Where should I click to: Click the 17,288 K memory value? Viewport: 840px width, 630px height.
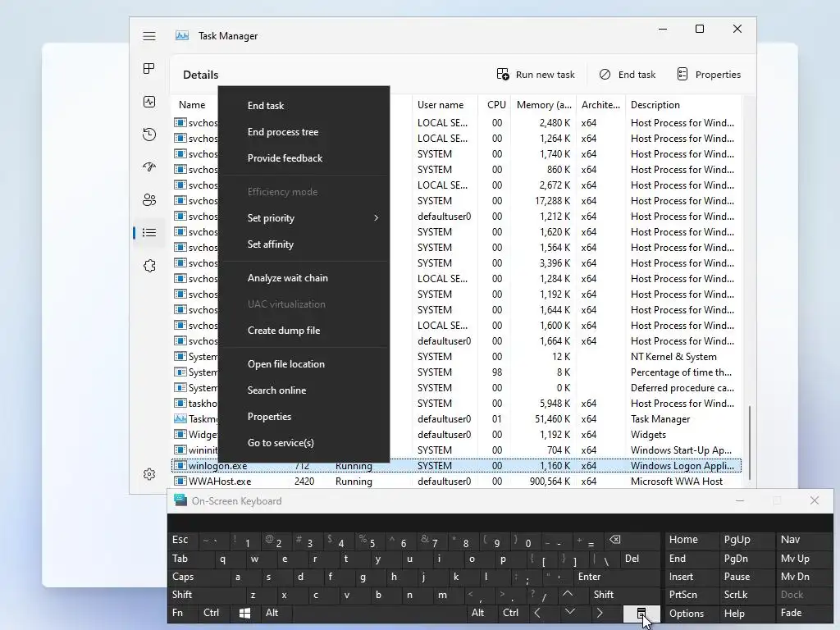click(552, 201)
